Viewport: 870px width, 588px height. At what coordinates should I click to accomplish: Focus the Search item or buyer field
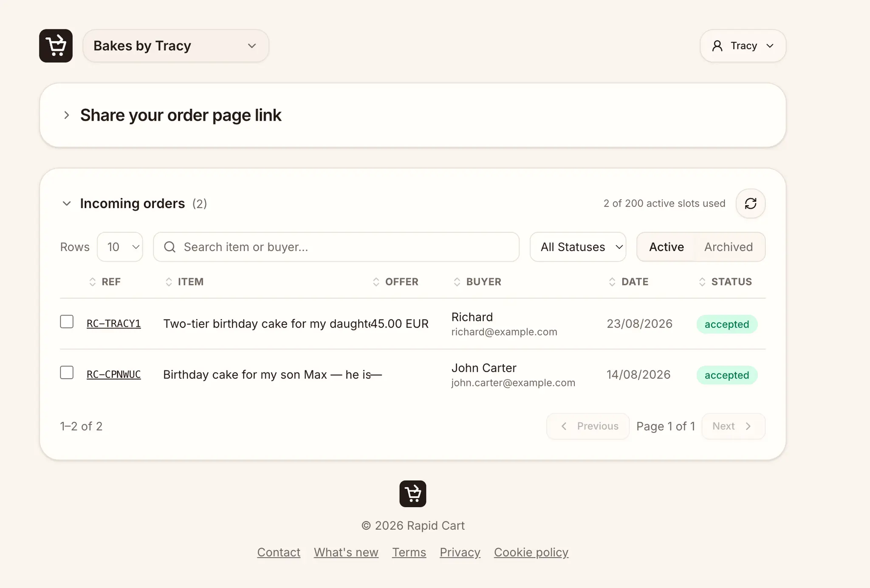coord(336,247)
